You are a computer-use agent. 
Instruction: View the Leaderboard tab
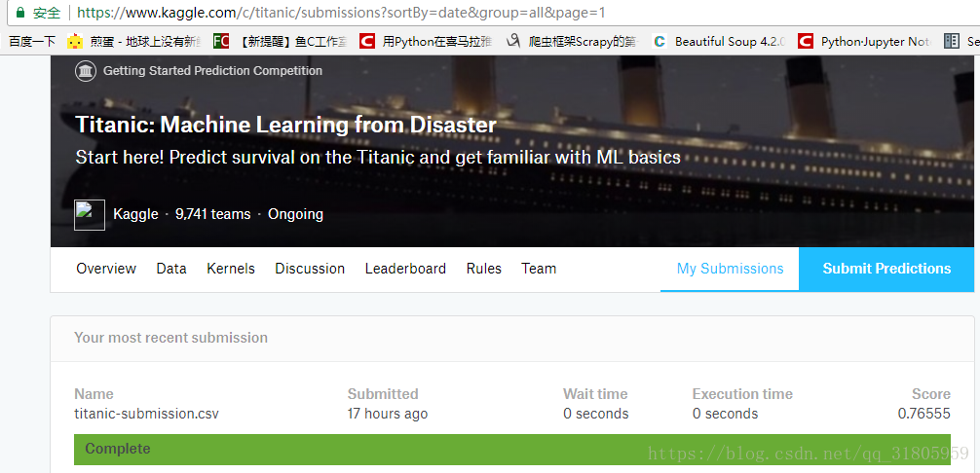(405, 269)
